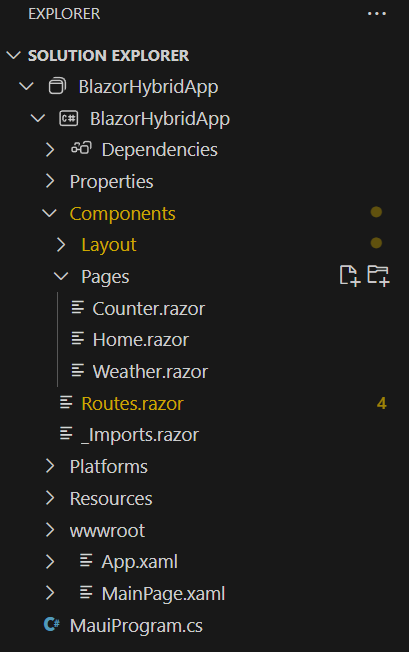Open MauiProgram.cs file
The height and width of the screenshot is (652, 409).
tap(136, 625)
